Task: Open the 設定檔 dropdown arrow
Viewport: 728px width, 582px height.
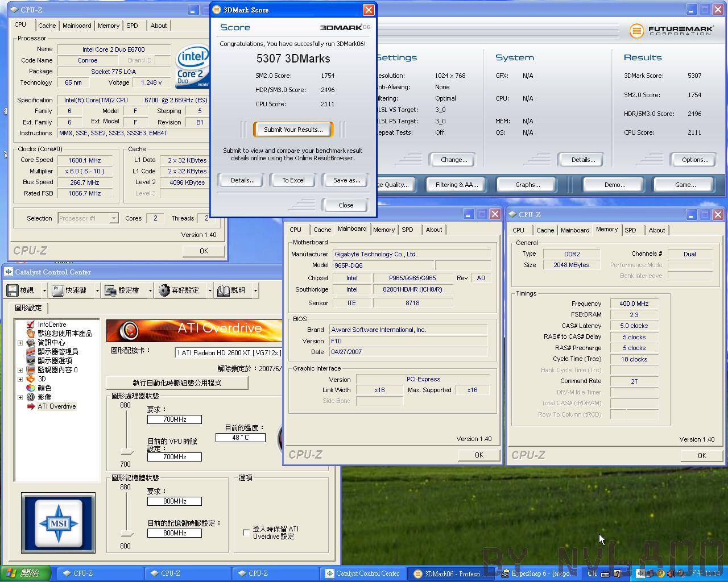Action: pyautogui.click(x=150, y=290)
